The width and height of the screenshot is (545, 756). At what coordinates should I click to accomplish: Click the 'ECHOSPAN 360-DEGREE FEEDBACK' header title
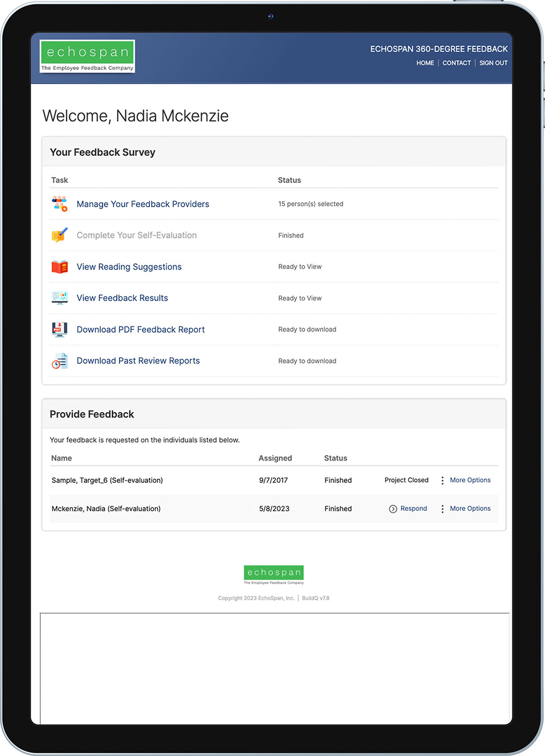click(439, 49)
